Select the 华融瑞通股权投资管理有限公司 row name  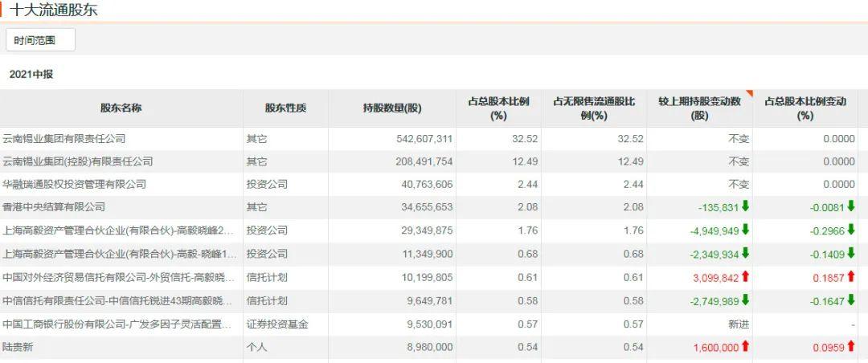point(74,184)
